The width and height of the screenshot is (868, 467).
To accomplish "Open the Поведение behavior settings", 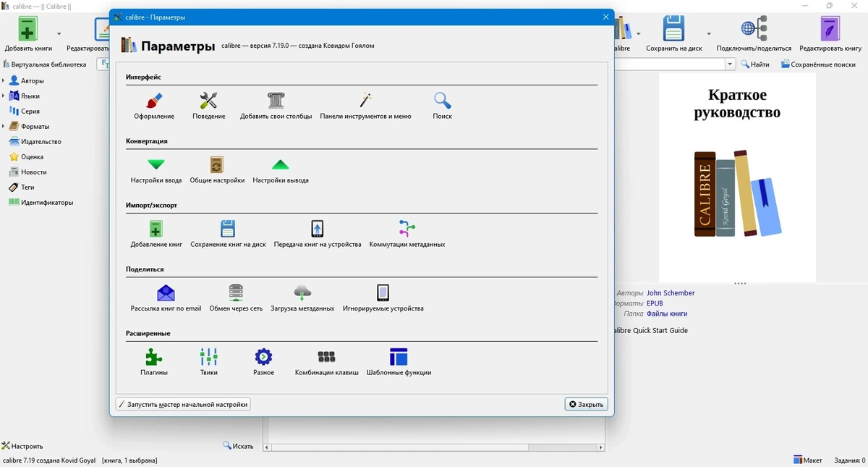I will (x=208, y=106).
